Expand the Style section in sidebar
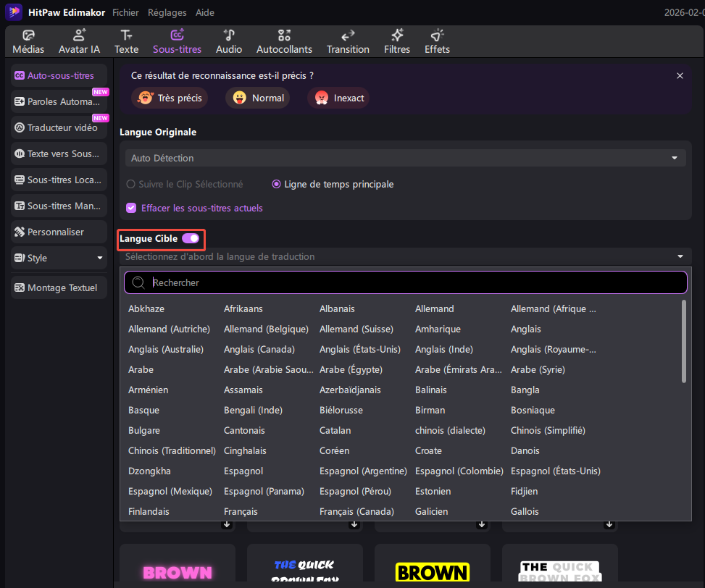 click(x=100, y=259)
